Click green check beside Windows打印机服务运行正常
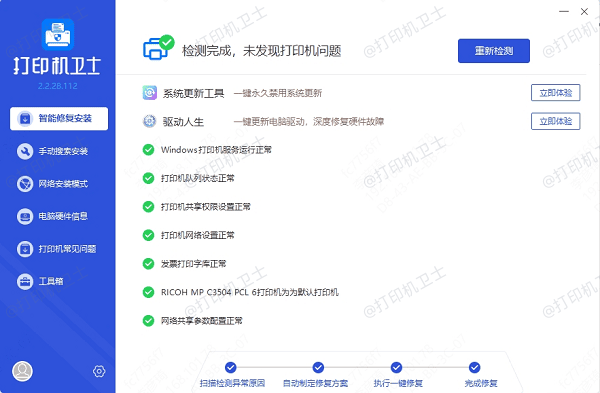Viewport: 600px width, 393px height. click(148, 150)
